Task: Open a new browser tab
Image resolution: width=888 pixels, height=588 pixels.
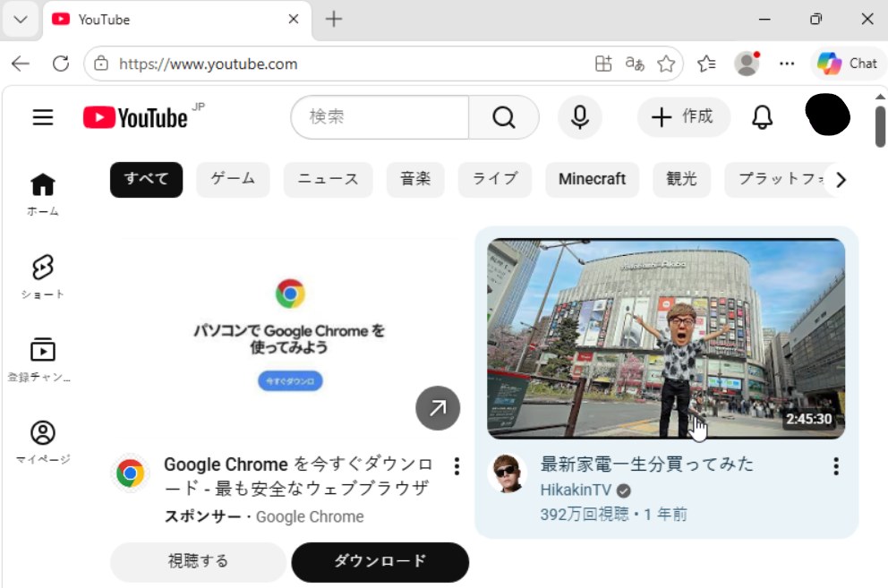Action: pyautogui.click(x=334, y=20)
